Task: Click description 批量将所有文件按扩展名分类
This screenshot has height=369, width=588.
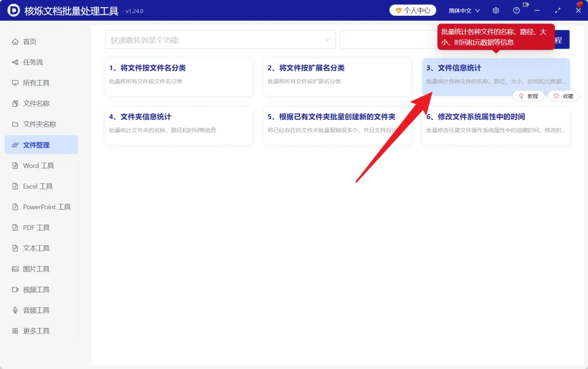Action: pos(304,81)
